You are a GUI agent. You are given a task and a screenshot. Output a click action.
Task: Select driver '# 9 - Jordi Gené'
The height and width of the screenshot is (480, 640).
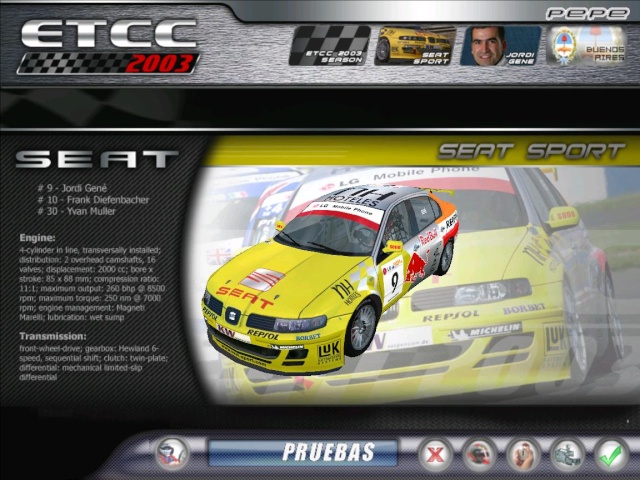72,188
